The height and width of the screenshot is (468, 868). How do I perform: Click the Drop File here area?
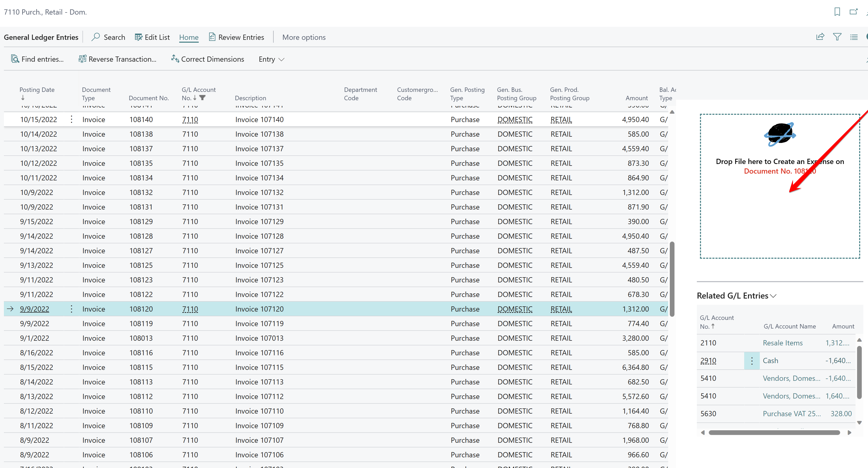pos(780,186)
